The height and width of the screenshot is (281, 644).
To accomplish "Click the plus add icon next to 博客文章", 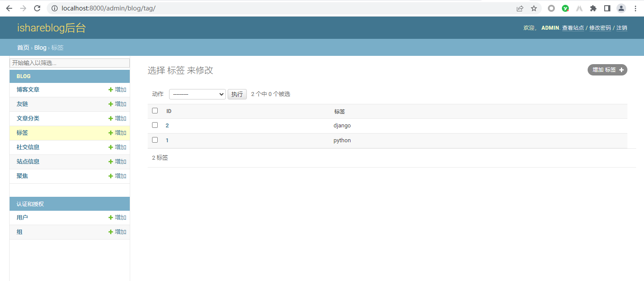I will 111,90.
